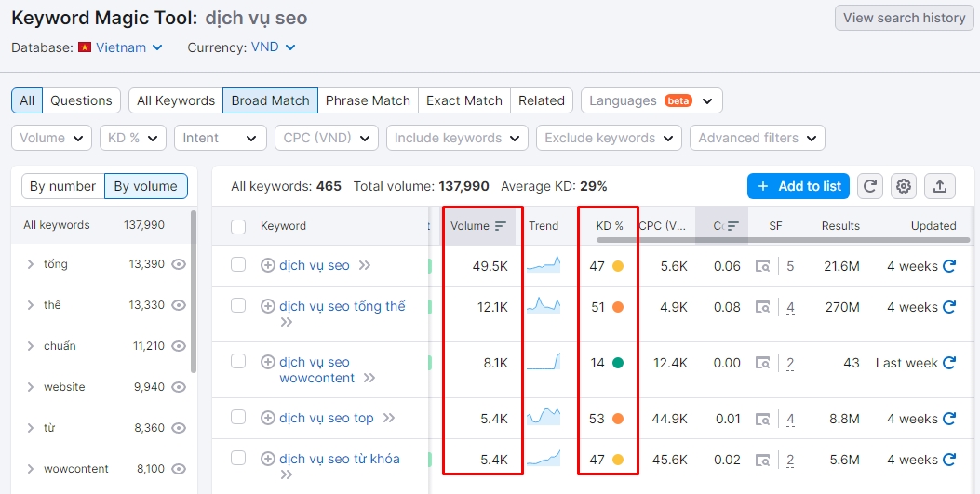Select the All Keywords tab
The height and width of the screenshot is (494, 980).
coord(176,100)
